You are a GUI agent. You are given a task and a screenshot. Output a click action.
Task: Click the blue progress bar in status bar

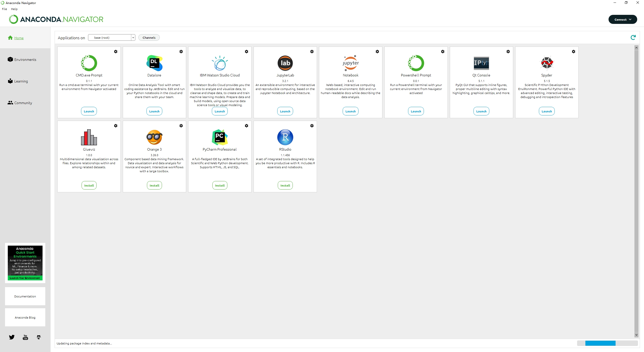(600, 343)
